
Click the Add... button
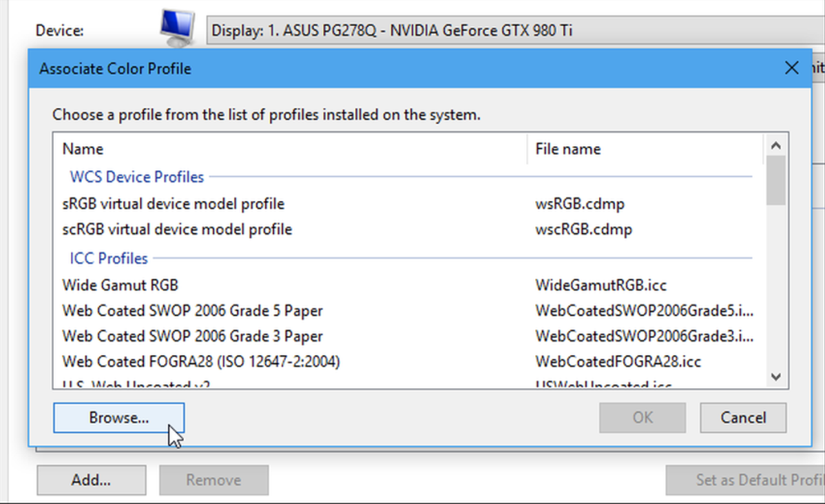pos(91,480)
